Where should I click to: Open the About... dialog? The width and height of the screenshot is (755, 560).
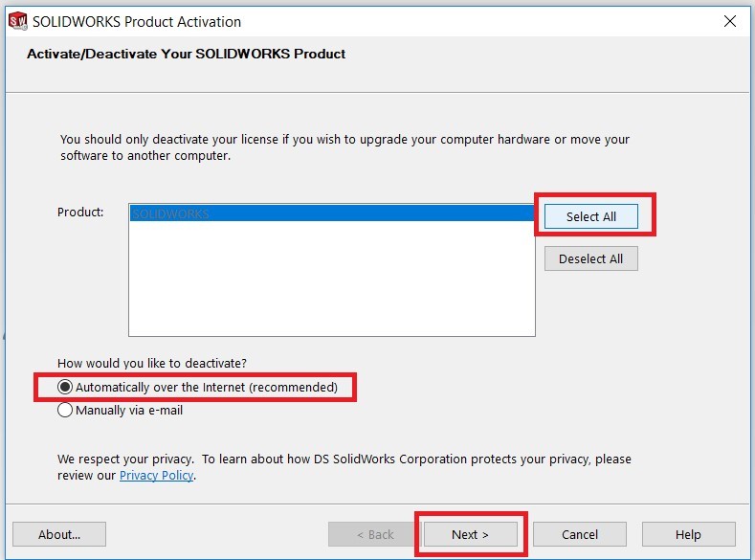click(x=59, y=534)
